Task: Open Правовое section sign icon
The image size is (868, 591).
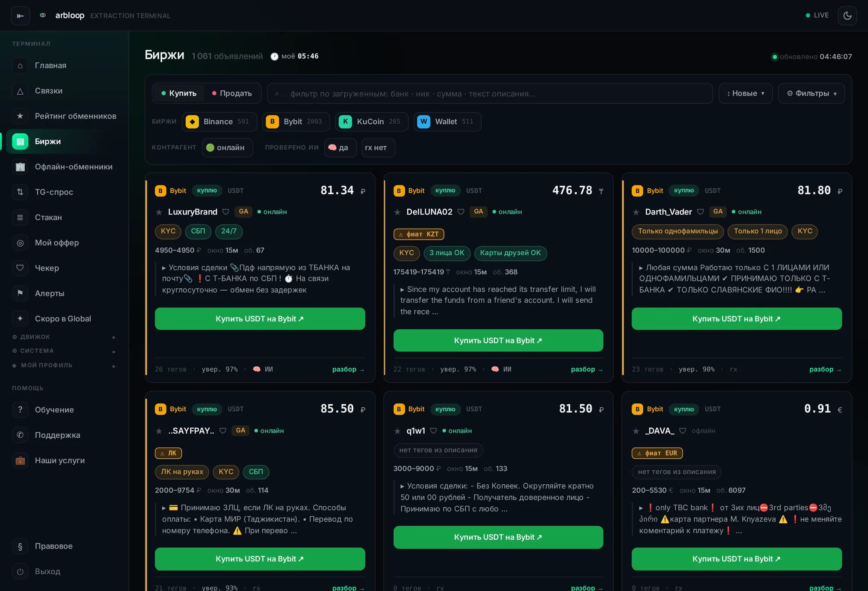Action: [20, 546]
